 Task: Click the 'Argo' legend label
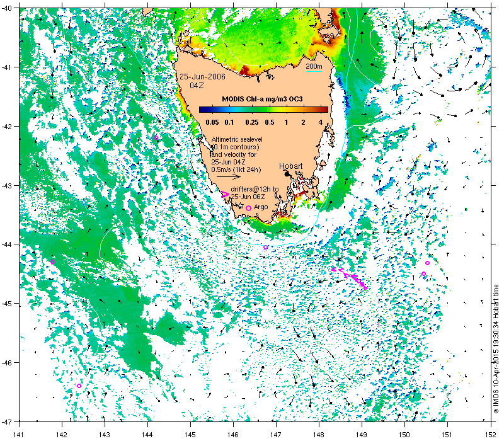pos(261,207)
